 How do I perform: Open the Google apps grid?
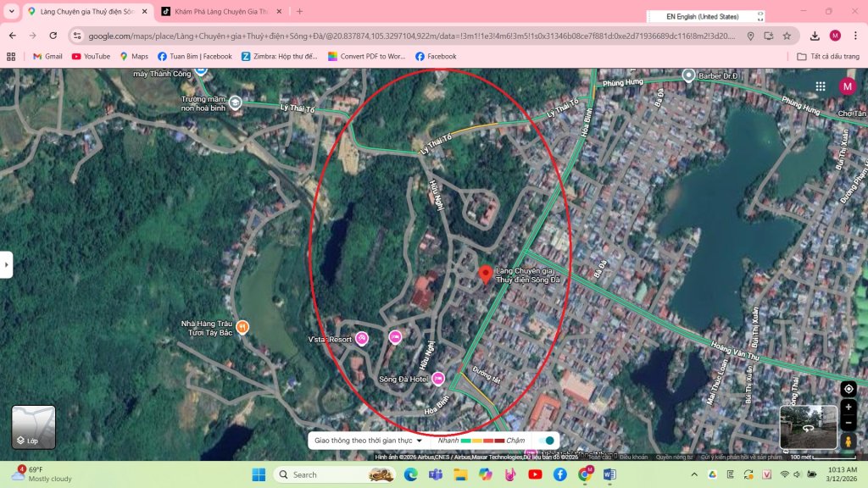pyautogui.click(x=821, y=86)
